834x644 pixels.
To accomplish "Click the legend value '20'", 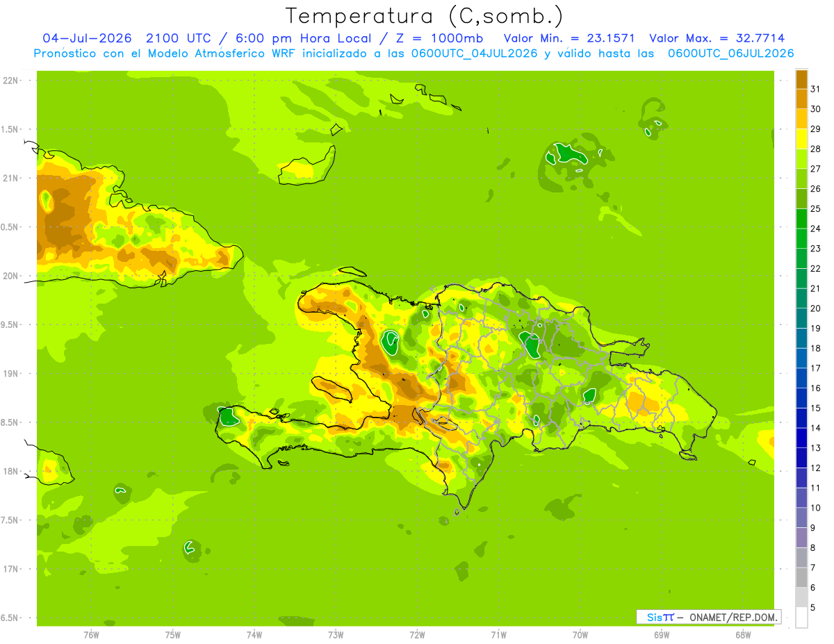I will pos(816,308).
